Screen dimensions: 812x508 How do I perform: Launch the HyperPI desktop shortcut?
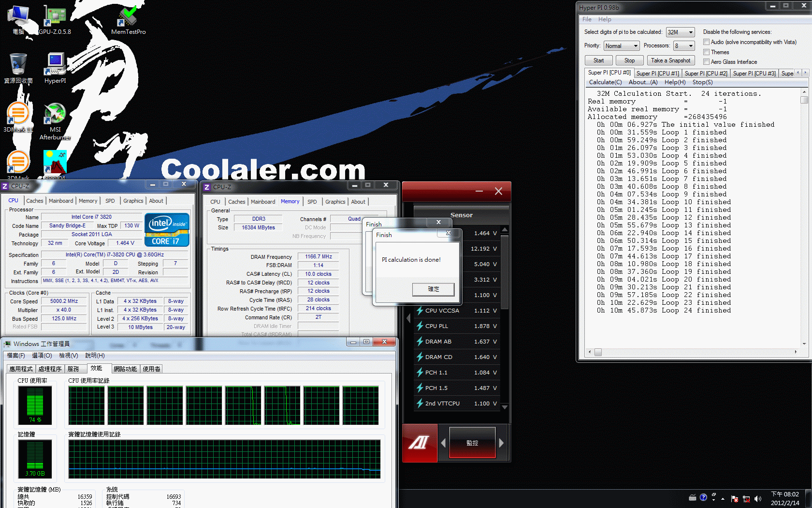[x=55, y=68]
